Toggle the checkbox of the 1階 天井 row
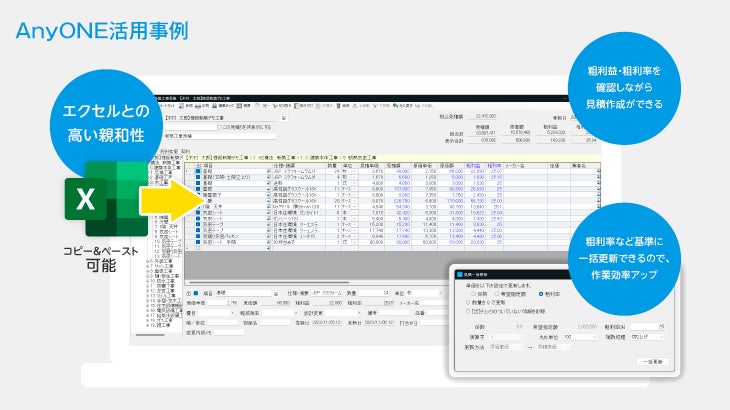 [198, 207]
